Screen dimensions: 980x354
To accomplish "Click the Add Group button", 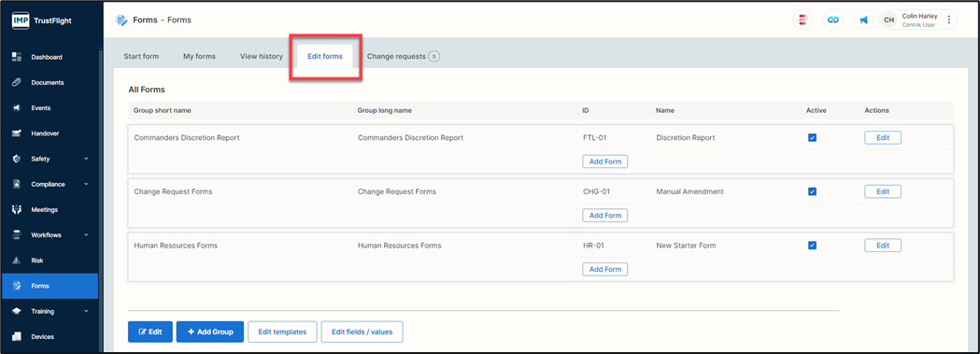I will pos(210,333).
